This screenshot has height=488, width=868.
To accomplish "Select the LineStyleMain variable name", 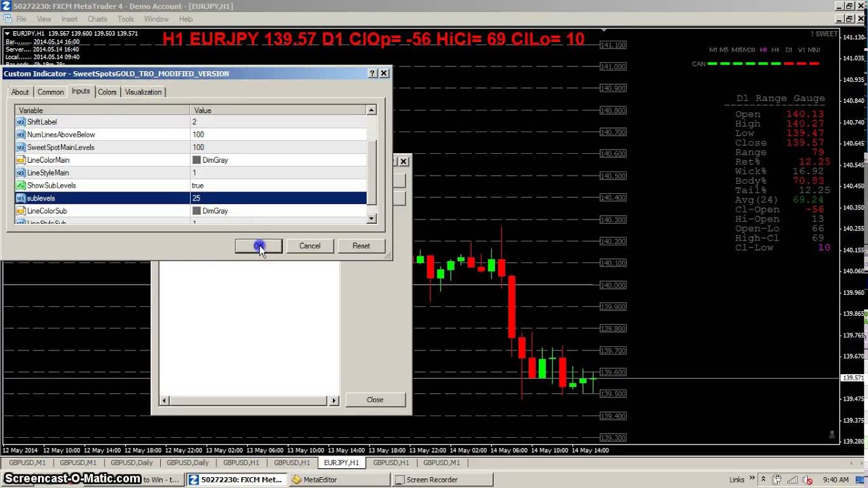I will (47, 173).
